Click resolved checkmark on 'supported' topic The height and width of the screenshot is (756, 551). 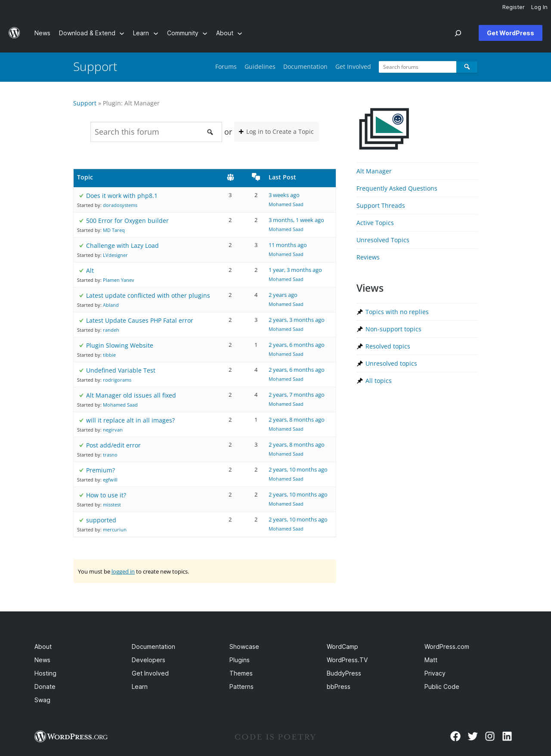81,520
